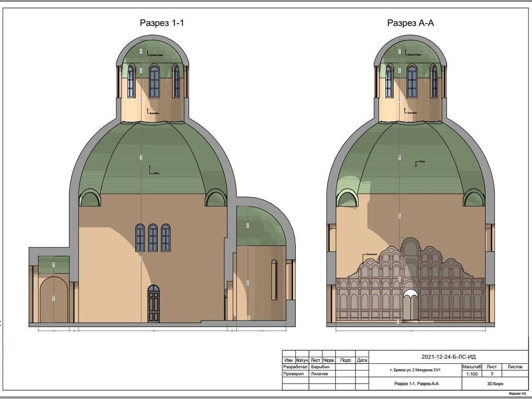Click the "Формат А3" label below the frame
The width and height of the screenshot is (532, 399).
tap(517, 394)
